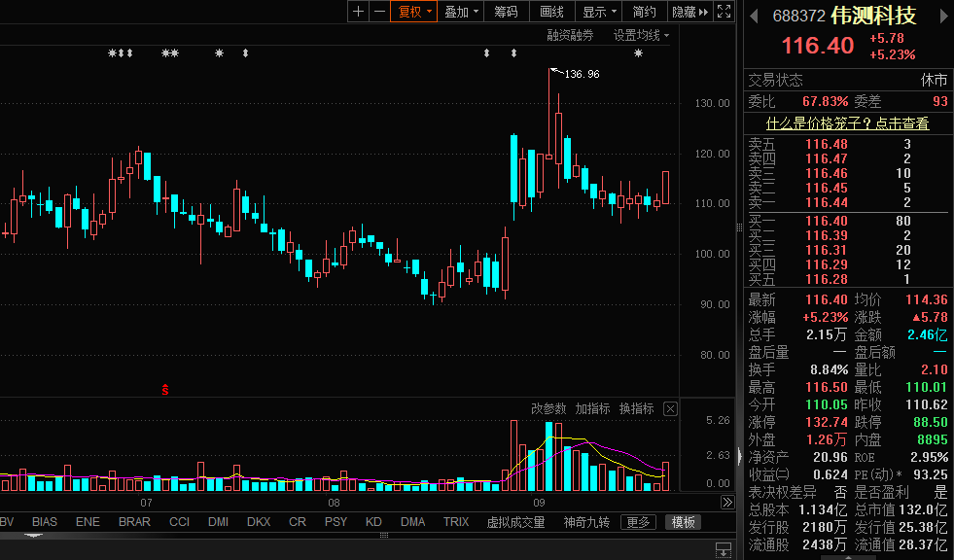The height and width of the screenshot is (560, 954).
Task: Select the BIAS indicator tab
Action: click(45, 522)
